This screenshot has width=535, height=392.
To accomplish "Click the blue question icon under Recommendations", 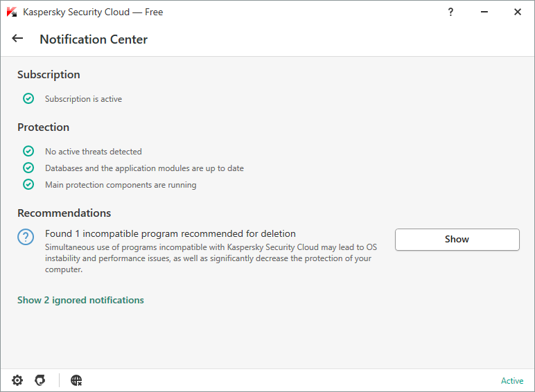I will click(x=26, y=237).
